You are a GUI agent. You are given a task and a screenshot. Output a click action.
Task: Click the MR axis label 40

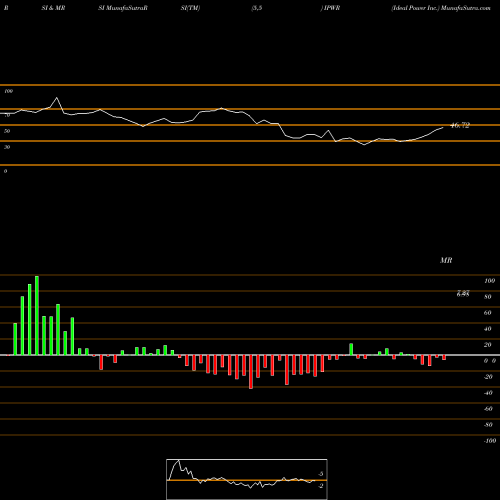(488, 329)
